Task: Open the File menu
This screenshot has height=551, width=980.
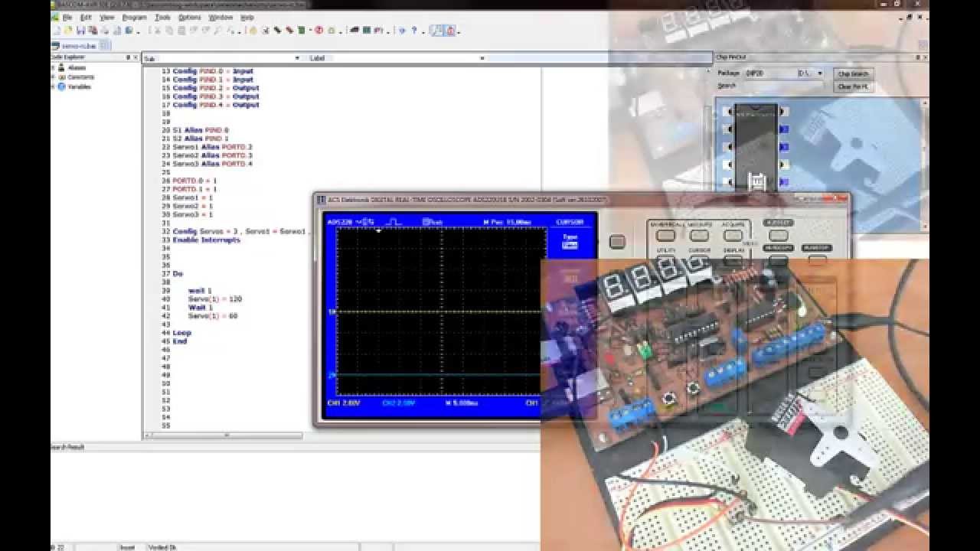Action: (x=67, y=17)
